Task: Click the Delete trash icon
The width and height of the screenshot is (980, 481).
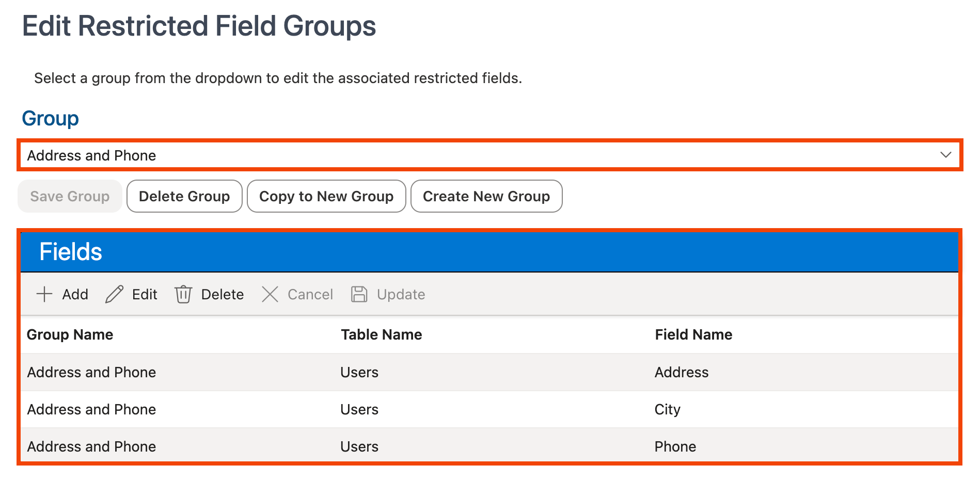Action: point(184,294)
